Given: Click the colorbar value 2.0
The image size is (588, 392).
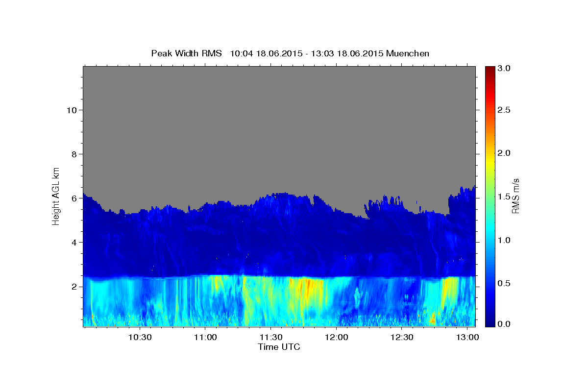Looking at the screenshot, I should pyautogui.click(x=505, y=153).
